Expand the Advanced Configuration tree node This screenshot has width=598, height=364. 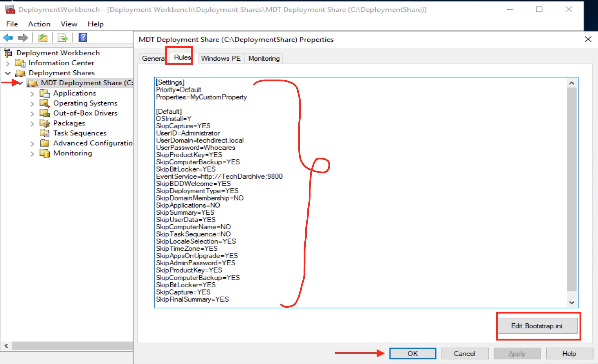[x=32, y=143]
